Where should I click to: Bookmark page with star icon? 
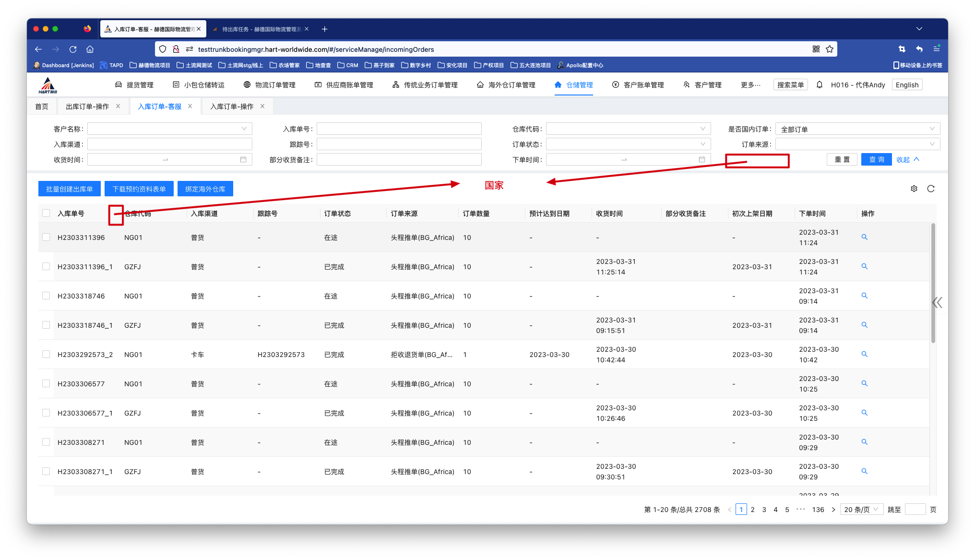[830, 49]
